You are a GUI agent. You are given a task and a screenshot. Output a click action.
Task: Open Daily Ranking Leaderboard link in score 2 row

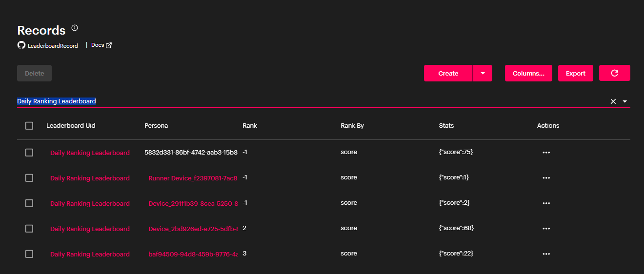click(90, 203)
